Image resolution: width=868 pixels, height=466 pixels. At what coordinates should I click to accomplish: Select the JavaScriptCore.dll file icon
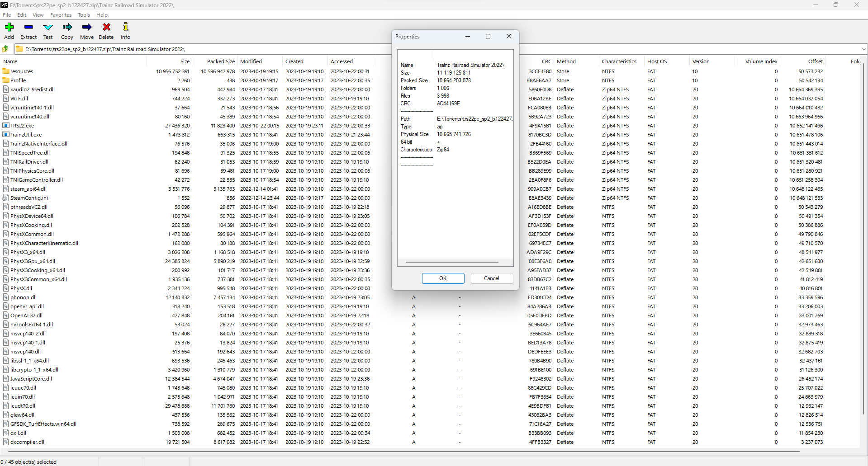[x=6, y=378]
